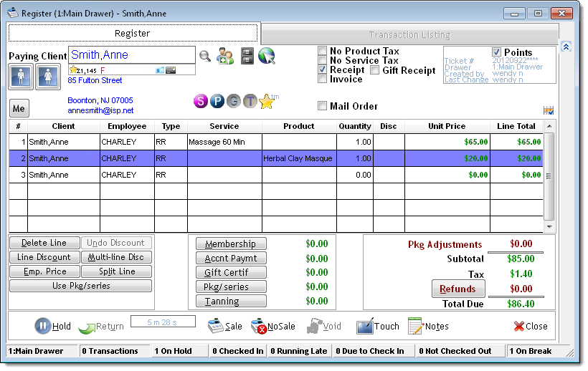Click the gold star rewards icon
This screenshot has width=588, height=371.
(267, 102)
